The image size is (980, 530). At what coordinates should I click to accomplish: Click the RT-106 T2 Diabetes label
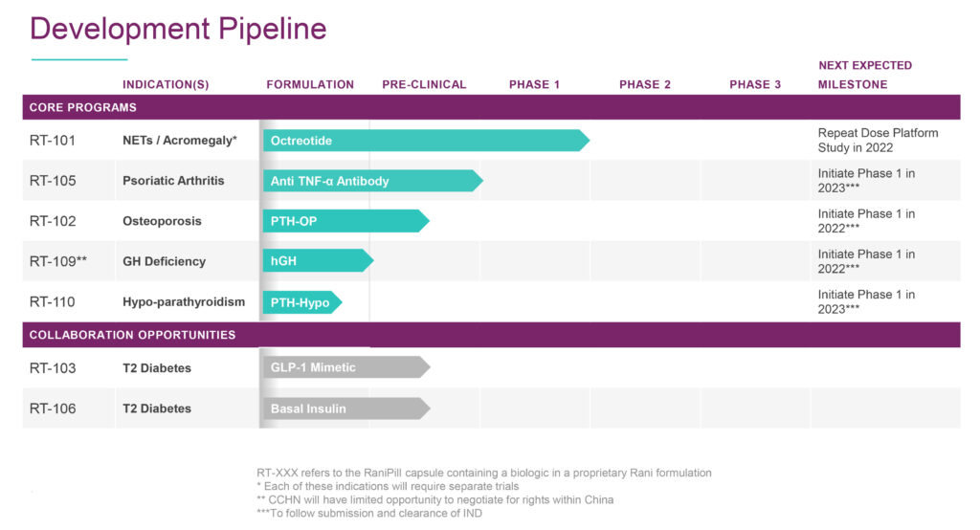157,409
